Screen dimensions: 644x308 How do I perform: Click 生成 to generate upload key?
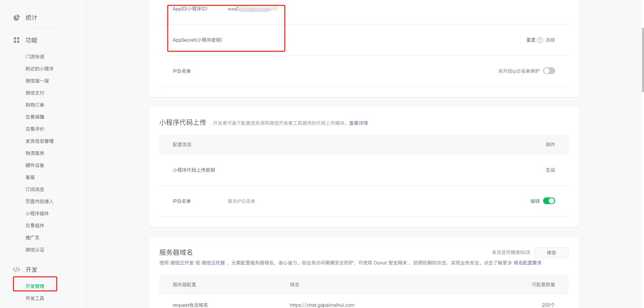550,170
